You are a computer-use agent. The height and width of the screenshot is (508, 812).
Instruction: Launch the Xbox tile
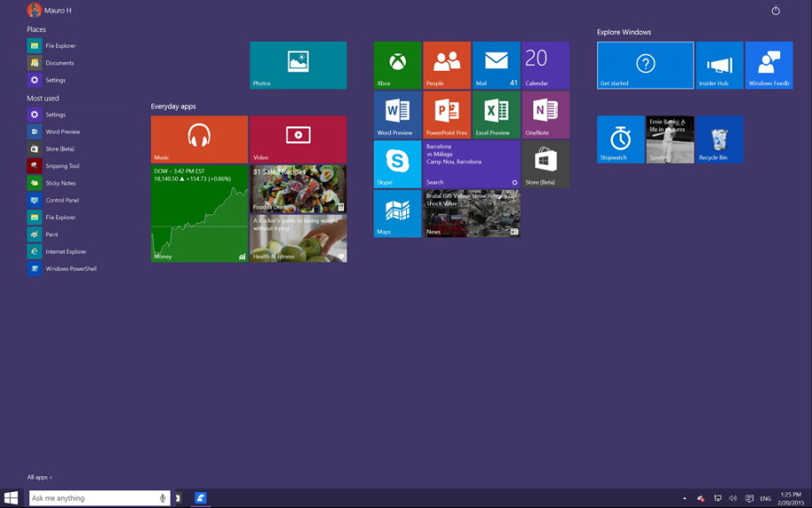[398, 65]
